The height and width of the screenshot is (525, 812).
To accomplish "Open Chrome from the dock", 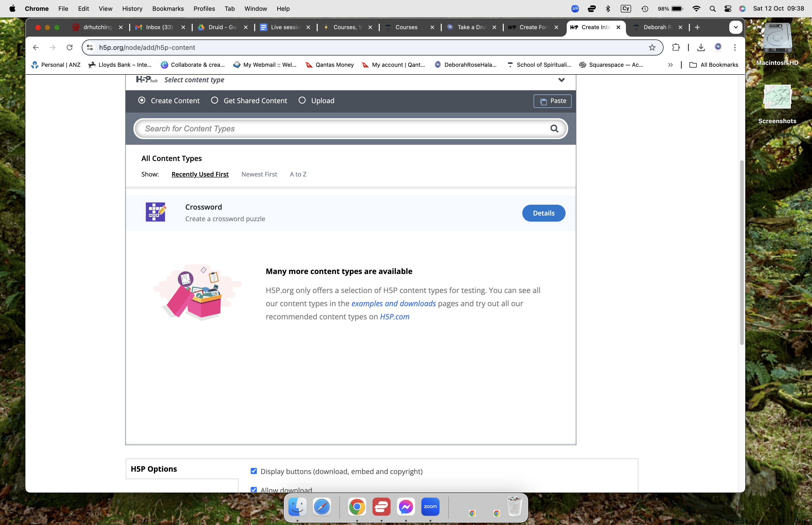I will (x=357, y=507).
